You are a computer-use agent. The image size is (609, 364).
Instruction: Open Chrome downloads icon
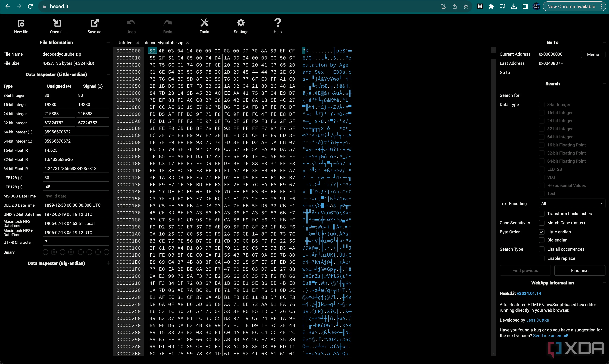coord(514,6)
